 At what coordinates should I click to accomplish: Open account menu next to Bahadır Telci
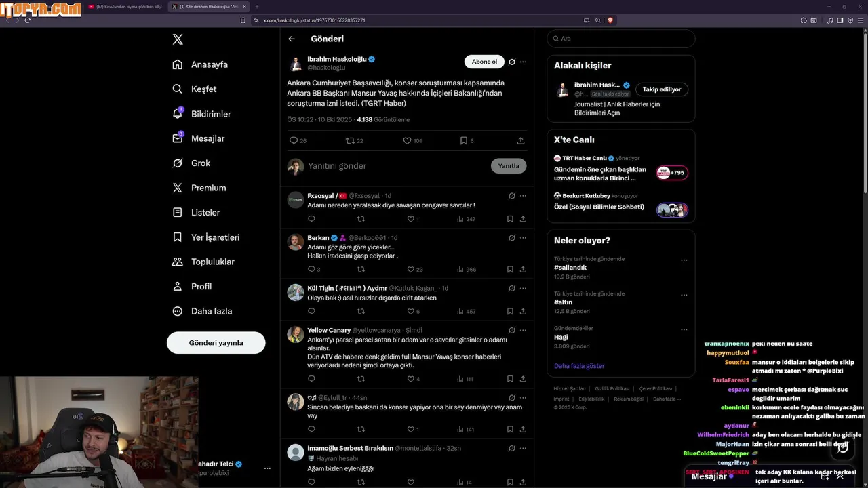[x=267, y=468]
